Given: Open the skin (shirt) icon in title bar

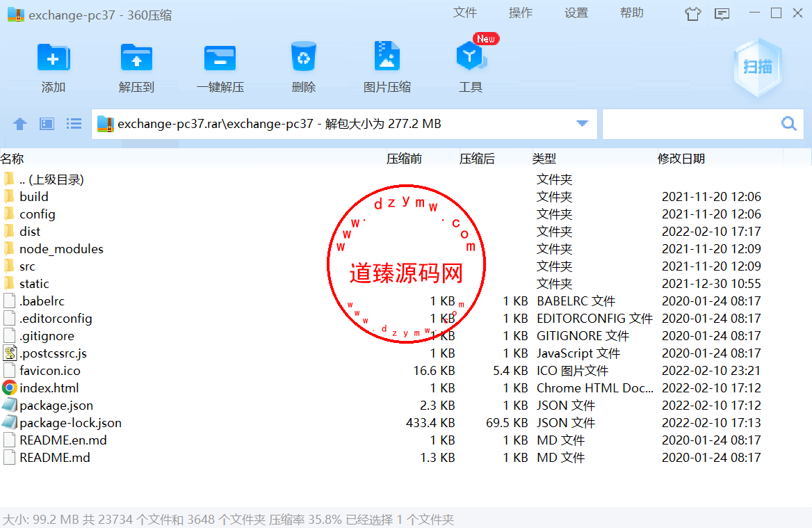Looking at the screenshot, I should coord(692,14).
